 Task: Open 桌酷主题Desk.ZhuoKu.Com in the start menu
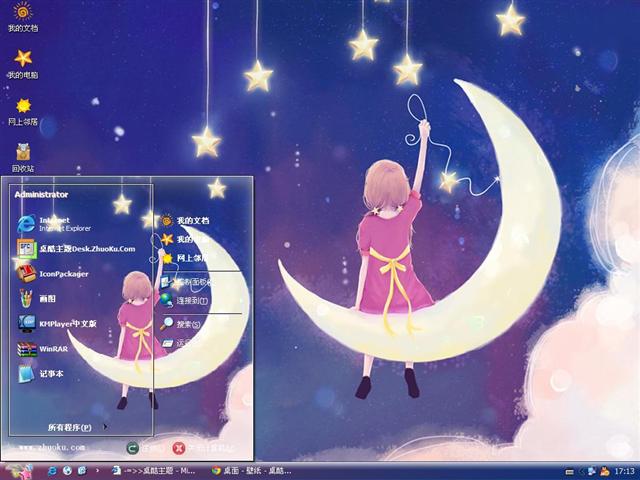point(76,249)
